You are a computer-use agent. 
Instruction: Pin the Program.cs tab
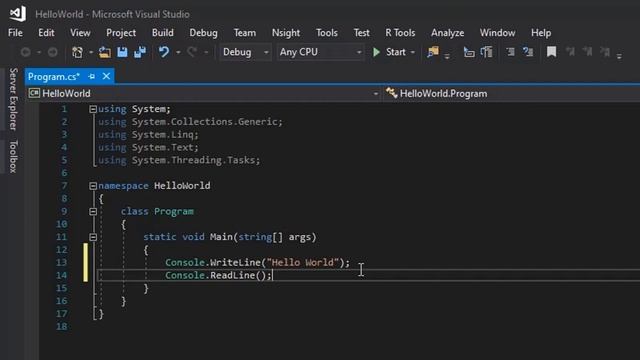[91, 76]
